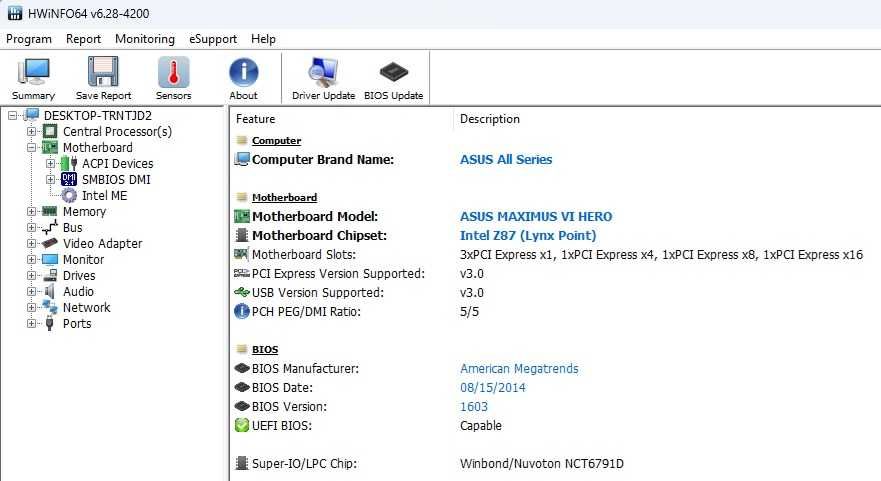
Task: Launch Driver Update from toolbar
Action: pos(324,78)
